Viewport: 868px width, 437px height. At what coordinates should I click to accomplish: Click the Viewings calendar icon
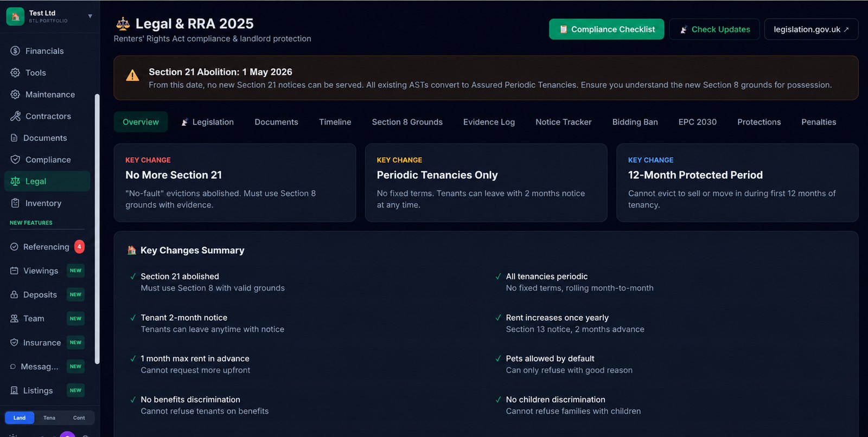click(x=14, y=271)
